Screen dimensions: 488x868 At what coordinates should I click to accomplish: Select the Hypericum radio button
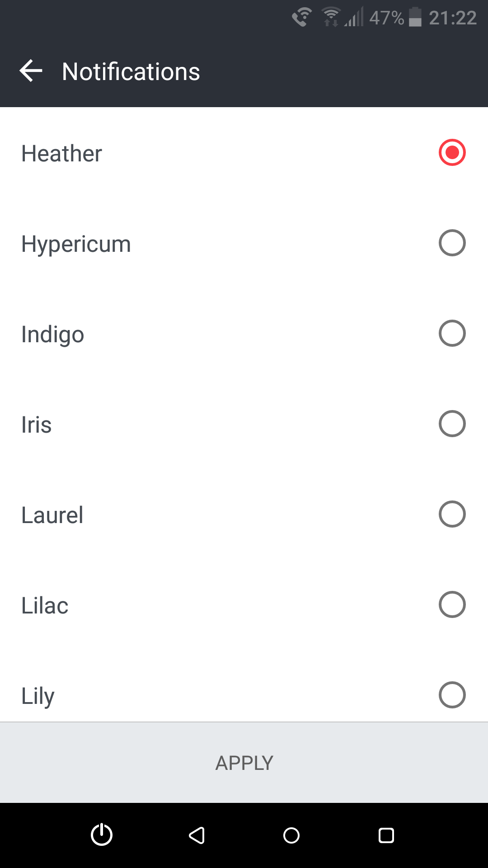tap(452, 243)
